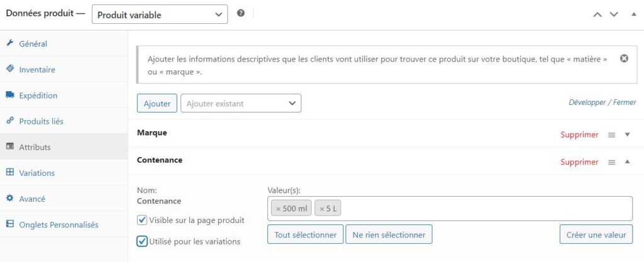This screenshot has height=262, width=644.
Task: Move the product data panel down
Action: click(x=614, y=14)
